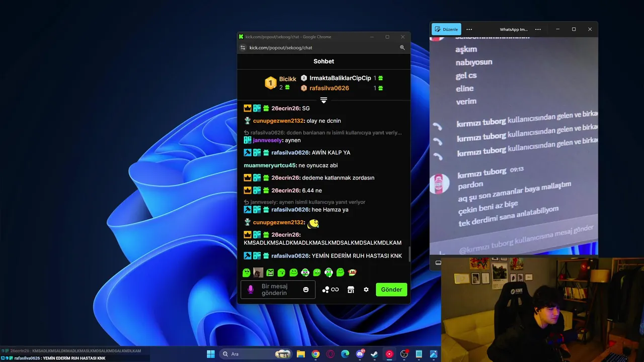Jump to replied message 'jannvesely: aynen'
644x362 pixels.
305,202
